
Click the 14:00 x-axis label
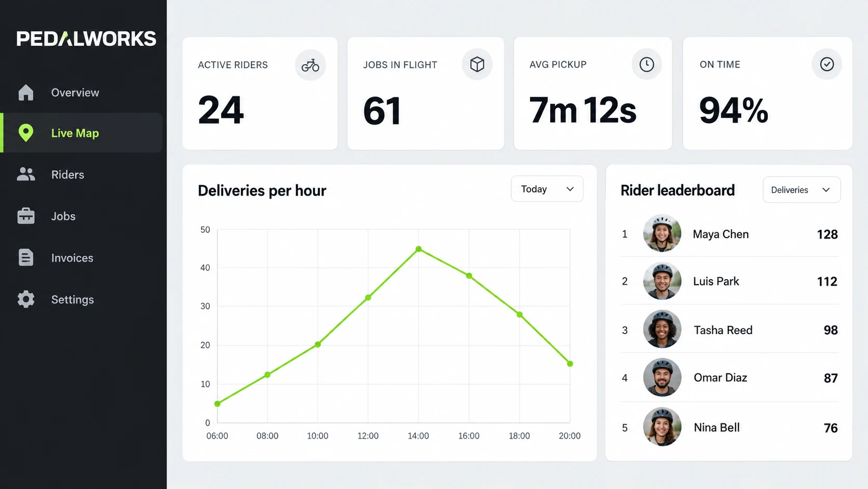point(418,436)
